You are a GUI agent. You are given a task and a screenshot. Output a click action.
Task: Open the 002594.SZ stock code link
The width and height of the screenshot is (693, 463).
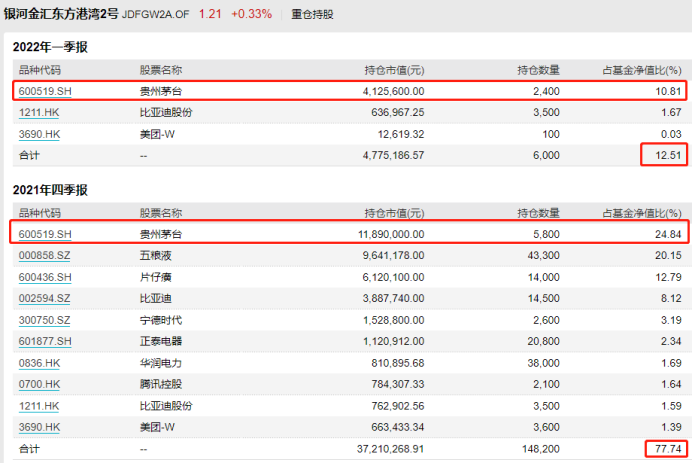point(43,298)
